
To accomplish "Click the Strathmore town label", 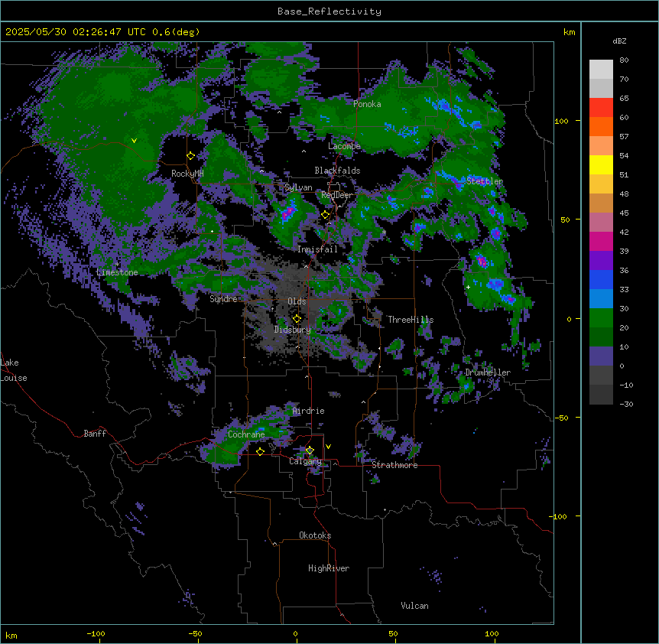I will point(394,465).
